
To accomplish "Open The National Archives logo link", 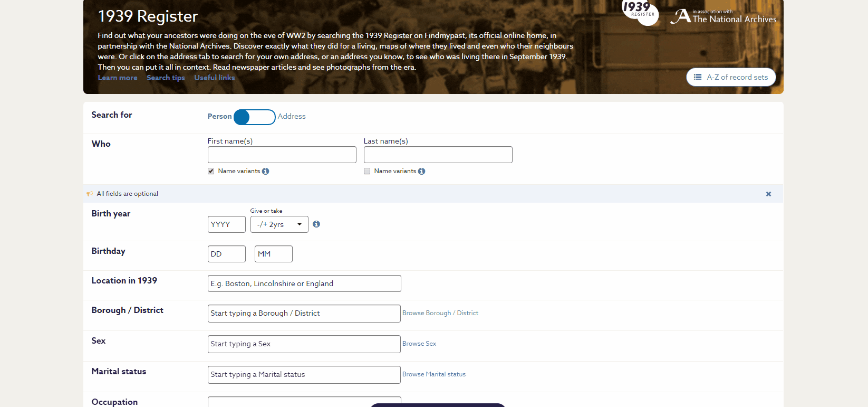I will pos(724,16).
